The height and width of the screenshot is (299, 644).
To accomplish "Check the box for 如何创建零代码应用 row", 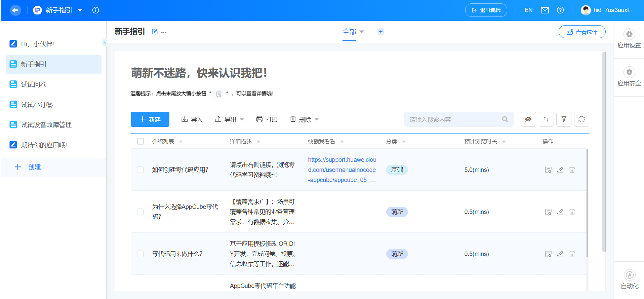I will click(140, 170).
